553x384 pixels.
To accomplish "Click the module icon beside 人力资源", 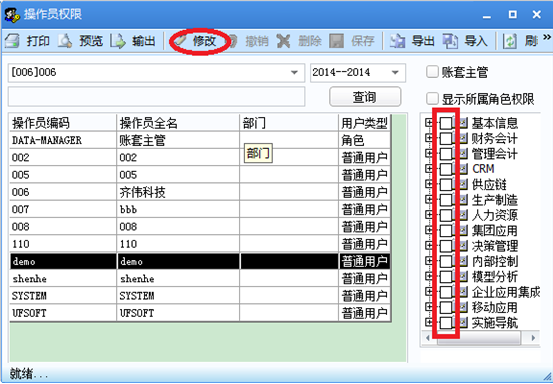I will click(463, 215).
